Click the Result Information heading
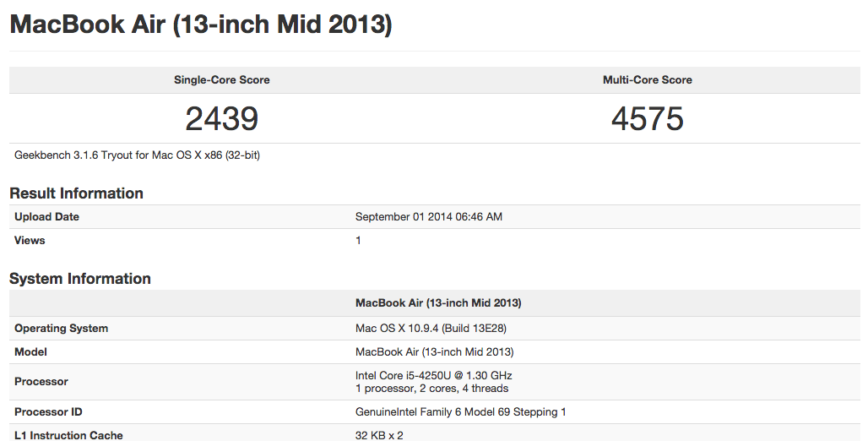The image size is (868, 441). (76, 193)
